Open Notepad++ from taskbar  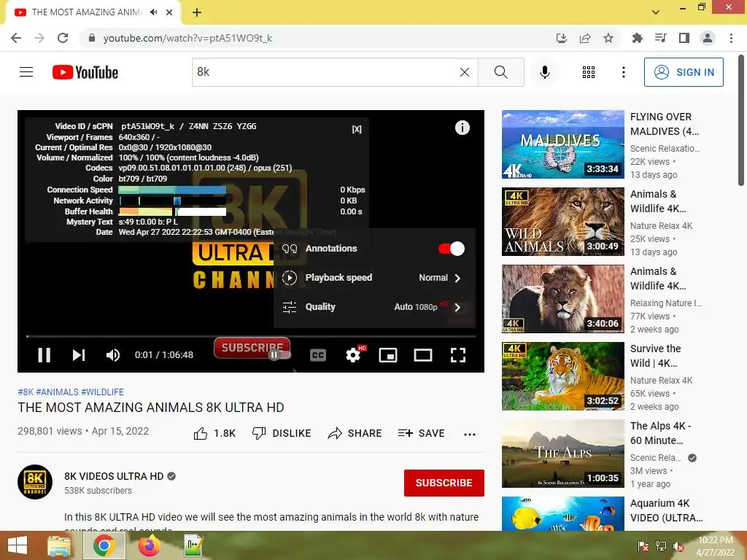tap(194, 545)
